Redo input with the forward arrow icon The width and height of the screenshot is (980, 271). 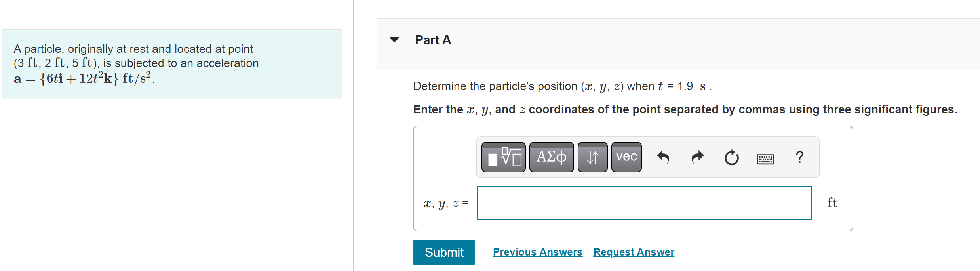pyautogui.click(x=697, y=157)
